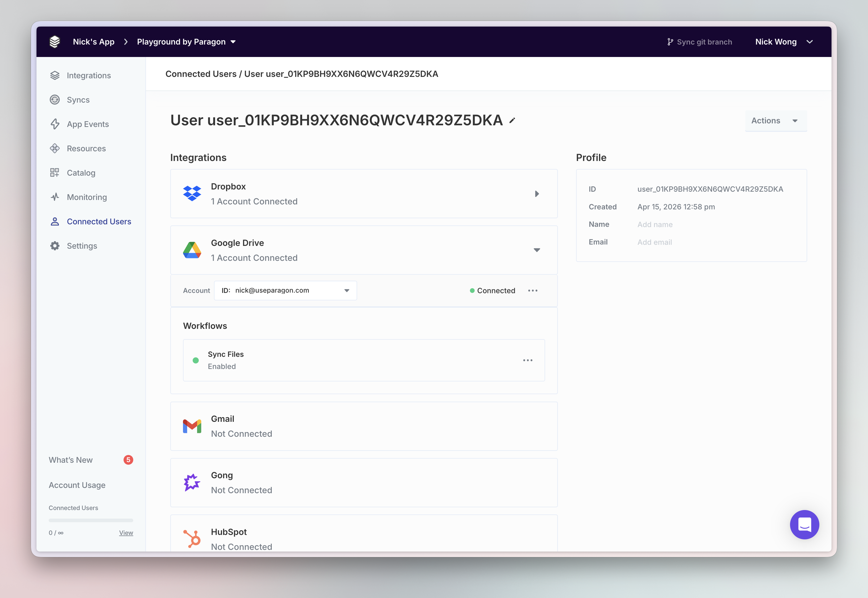Screen dimensions: 868x598
Task: Open Account Usage section
Action: tap(77, 485)
